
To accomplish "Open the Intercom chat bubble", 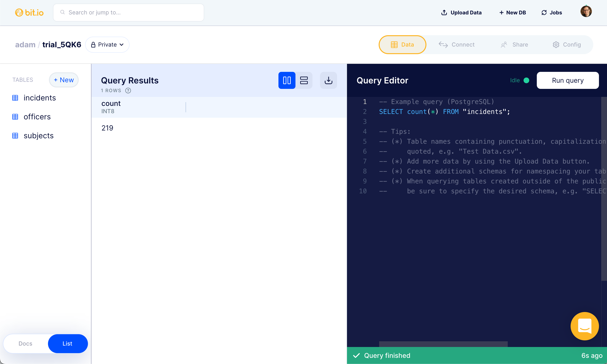I will pyautogui.click(x=585, y=326).
